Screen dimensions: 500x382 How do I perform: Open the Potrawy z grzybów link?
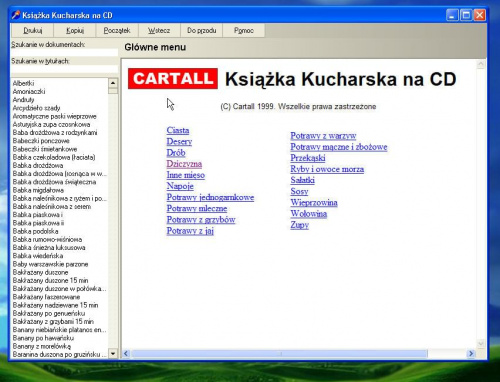(x=201, y=220)
